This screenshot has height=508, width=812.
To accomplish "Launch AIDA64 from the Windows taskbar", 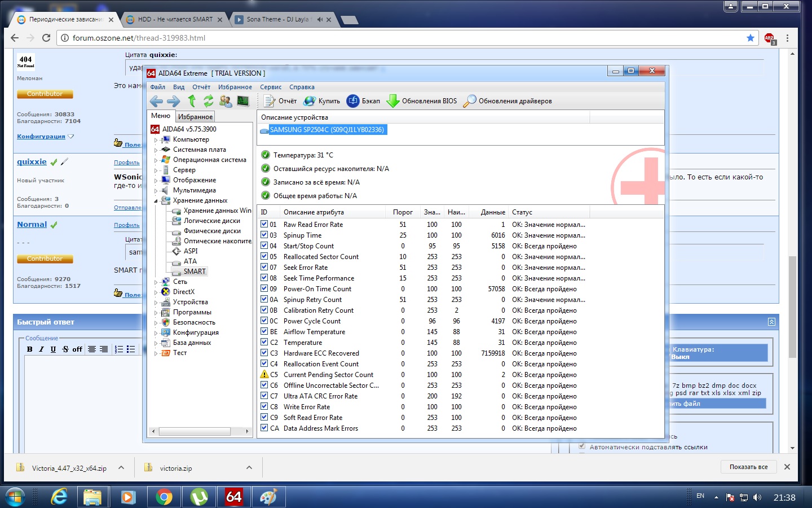I will pos(233,497).
